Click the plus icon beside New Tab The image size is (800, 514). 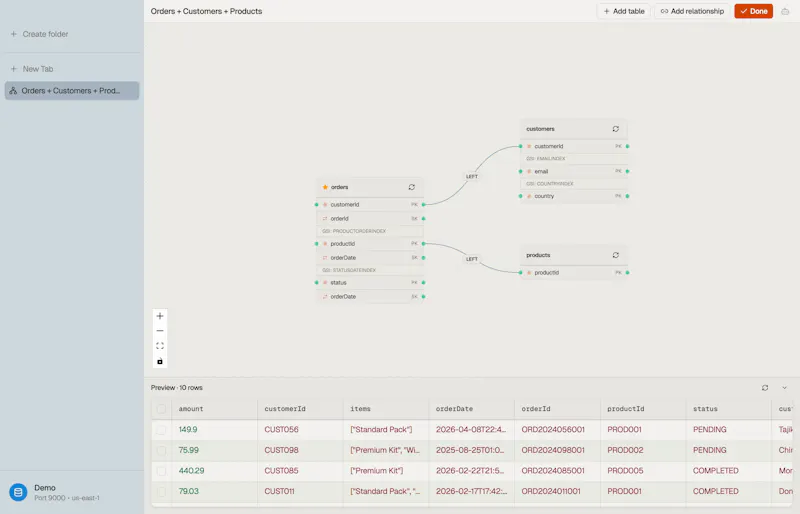[x=14, y=69]
